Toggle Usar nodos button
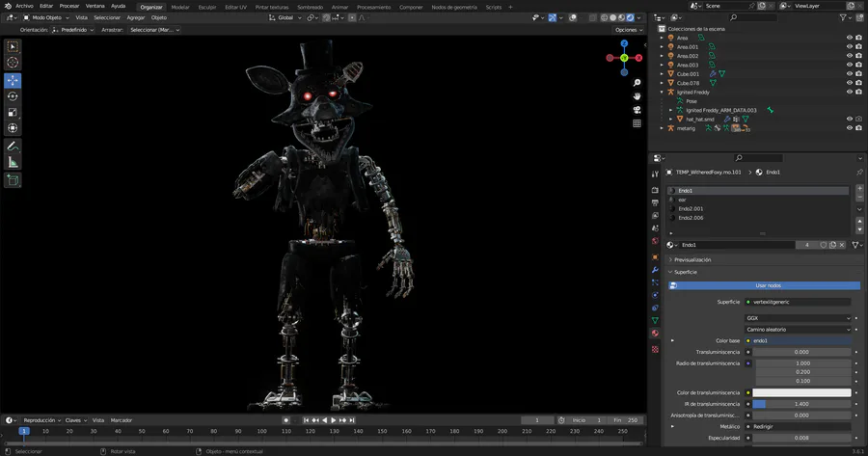The width and height of the screenshot is (868, 456). (764, 285)
